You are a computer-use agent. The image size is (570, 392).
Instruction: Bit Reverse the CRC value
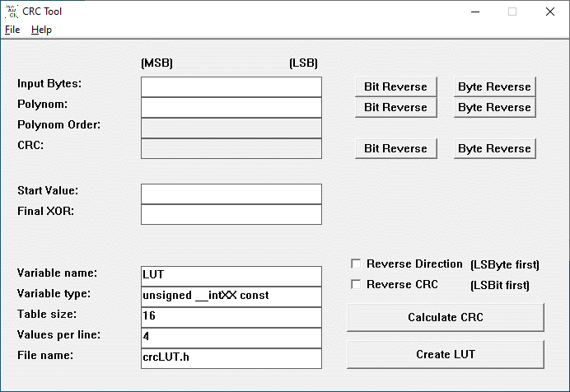click(x=396, y=148)
